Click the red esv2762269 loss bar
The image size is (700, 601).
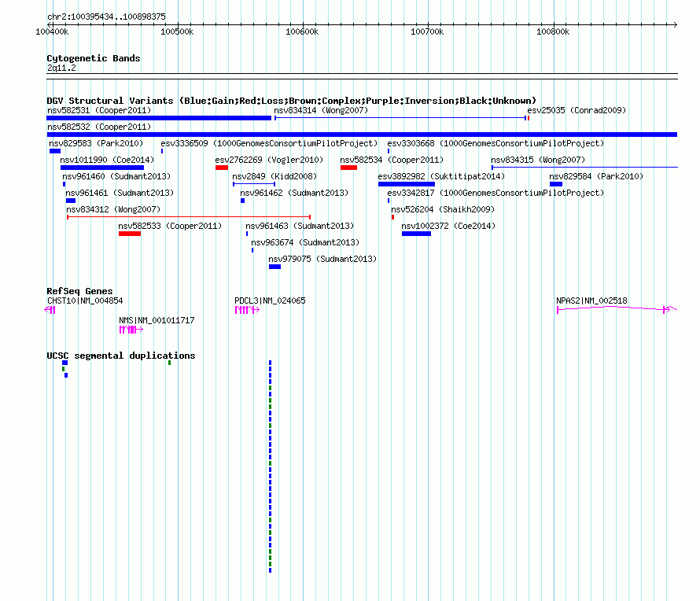click(x=222, y=168)
